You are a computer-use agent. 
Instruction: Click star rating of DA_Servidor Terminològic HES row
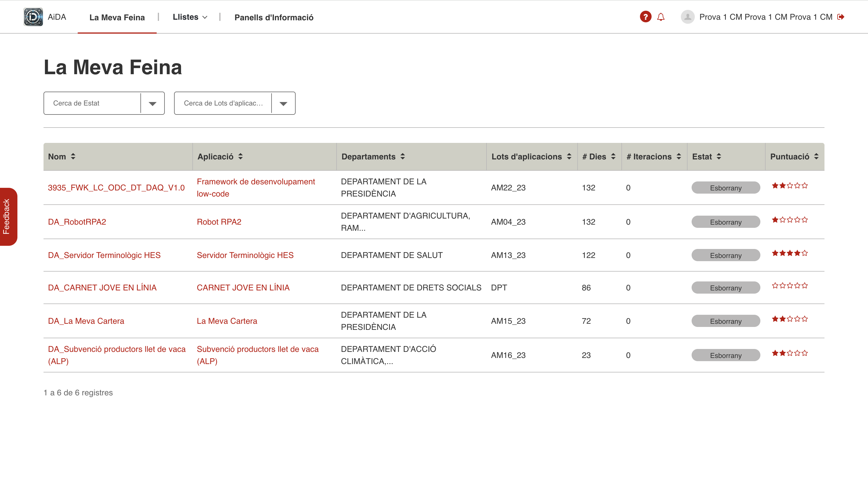coord(790,253)
